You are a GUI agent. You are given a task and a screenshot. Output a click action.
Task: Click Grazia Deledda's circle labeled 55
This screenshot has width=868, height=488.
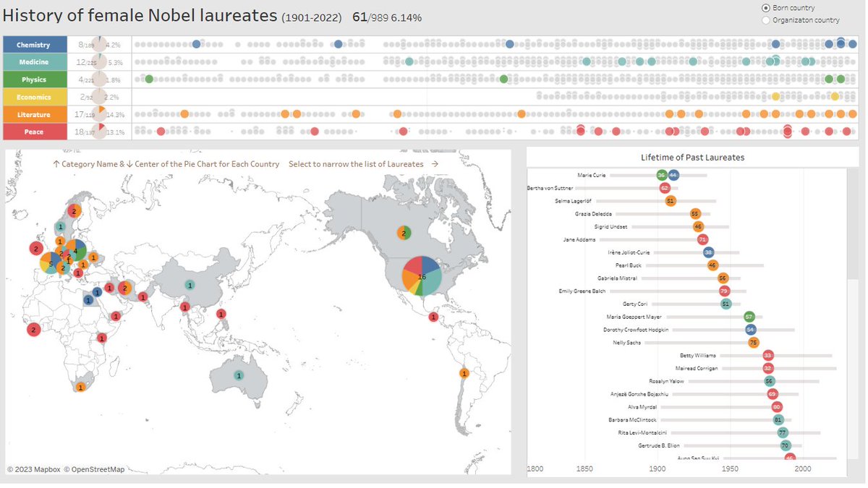pyautogui.click(x=695, y=214)
